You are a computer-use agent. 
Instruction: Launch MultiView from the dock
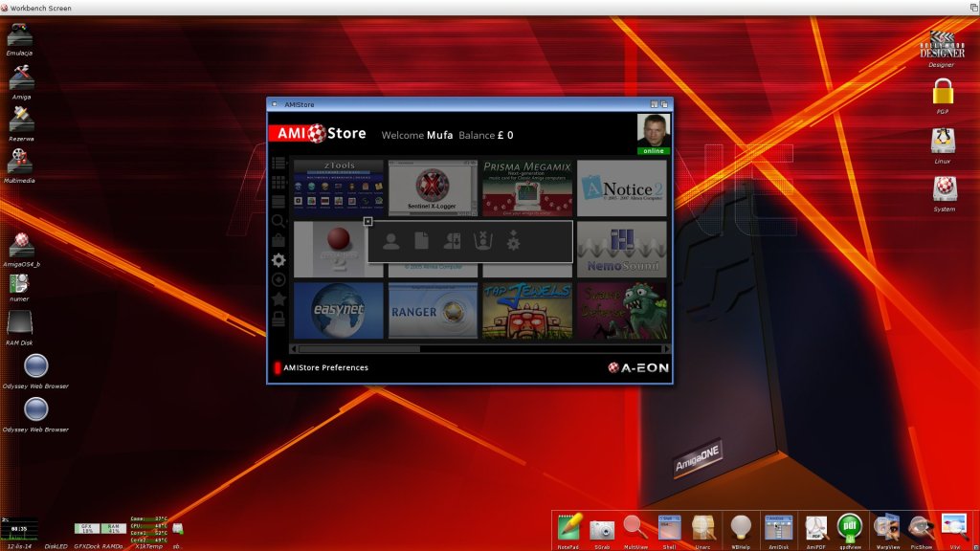pyautogui.click(x=635, y=530)
